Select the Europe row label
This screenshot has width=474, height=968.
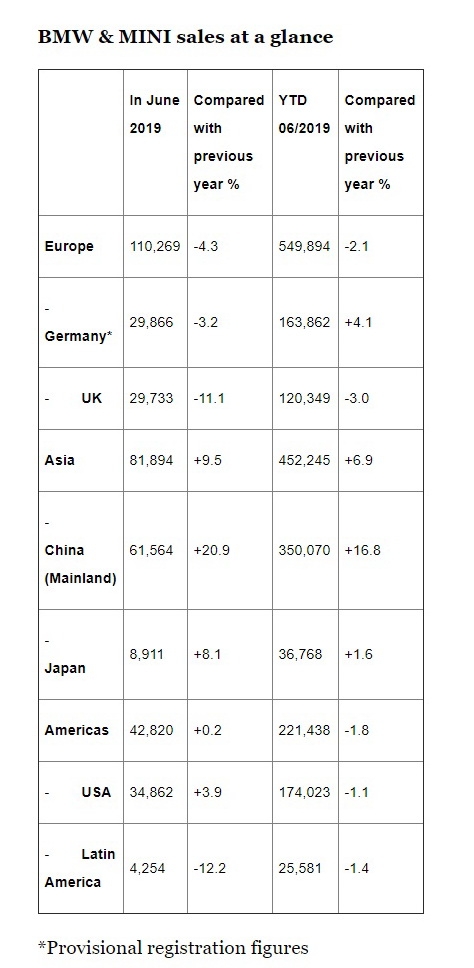click(69, 246)
